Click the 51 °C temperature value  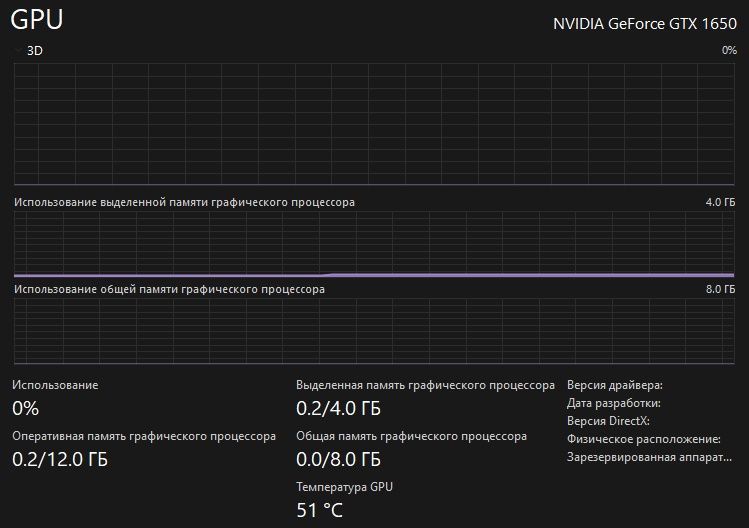[x=319, y=510]
